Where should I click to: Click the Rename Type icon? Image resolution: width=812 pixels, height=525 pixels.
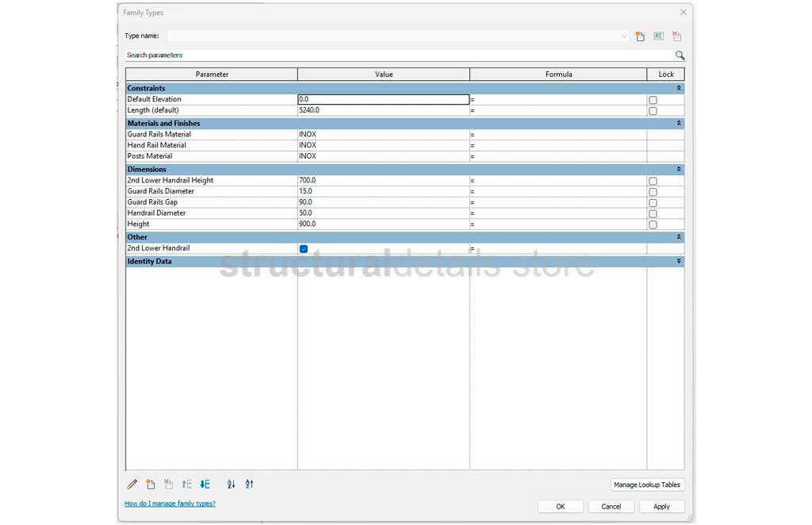coord(658,36)
